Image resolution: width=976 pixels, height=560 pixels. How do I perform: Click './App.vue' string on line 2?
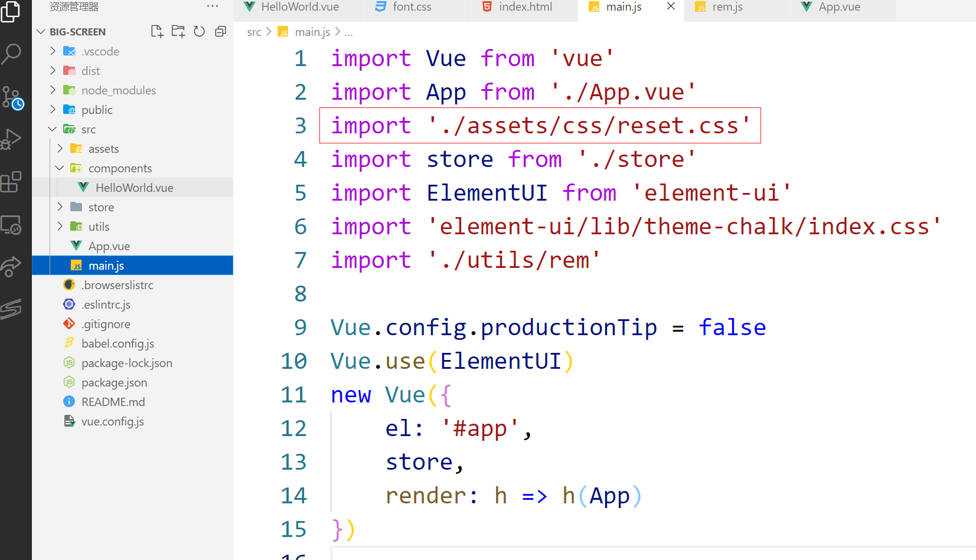[x=624, y=92]
